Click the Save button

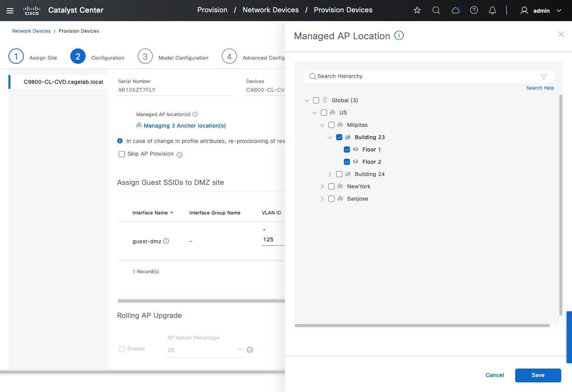click(x=538, y=375)
